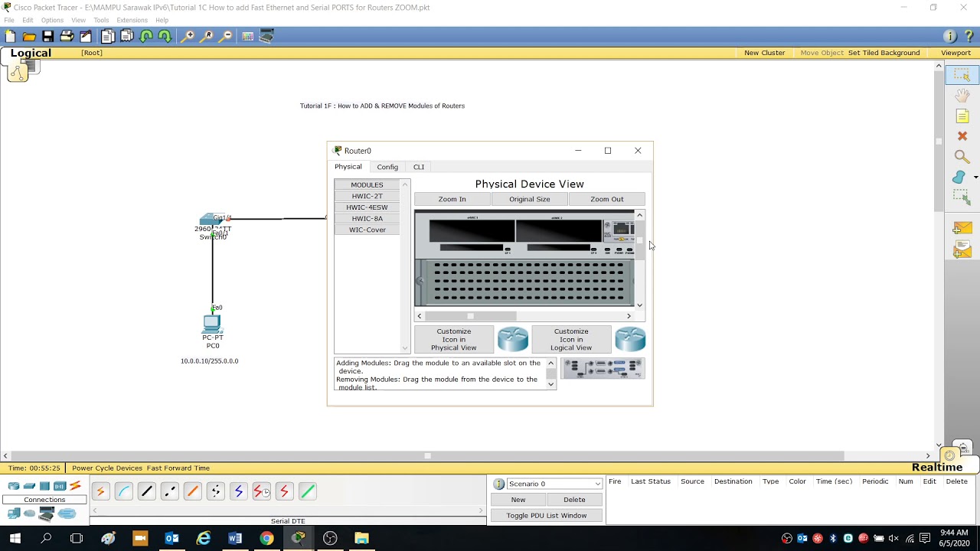Open the Scenario 0 dropdown
The image size is (980, 551).
[x=554, y=484]
